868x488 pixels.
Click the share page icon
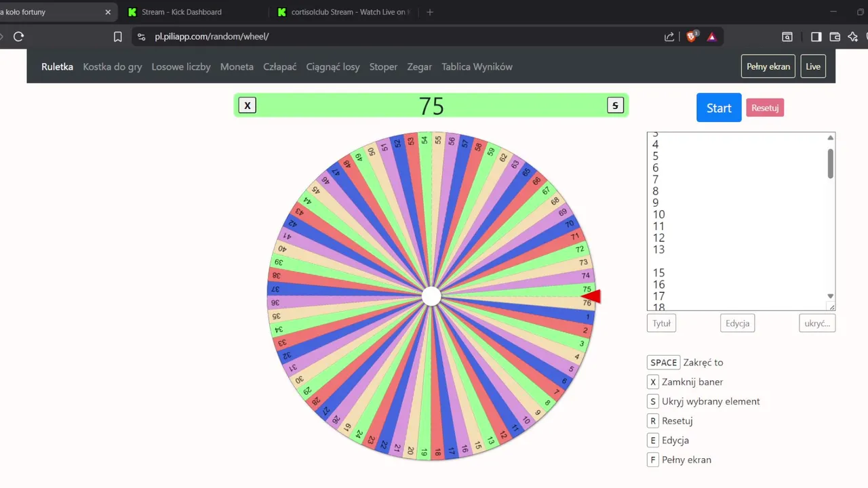click(669, 37)
